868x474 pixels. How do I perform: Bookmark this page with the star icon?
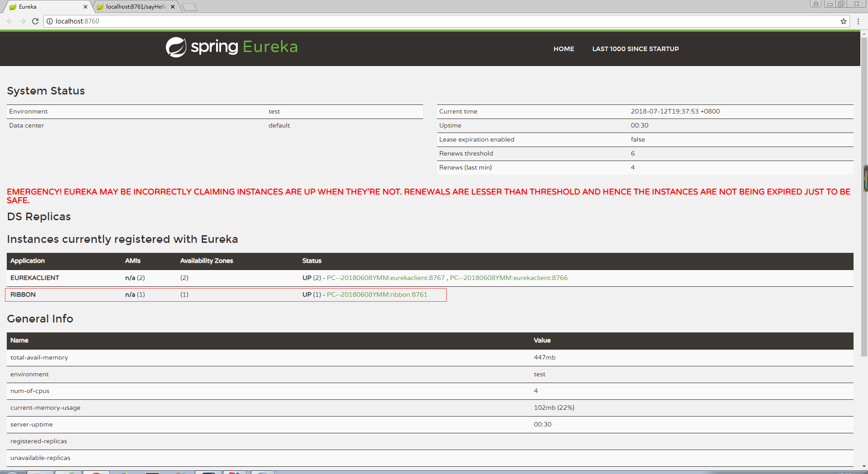(844, 21)
